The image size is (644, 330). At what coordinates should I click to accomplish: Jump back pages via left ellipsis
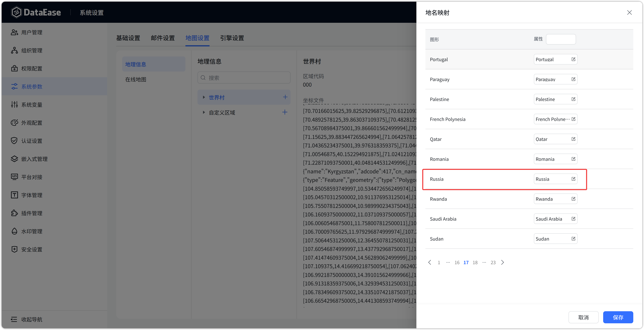pos(448,262)
